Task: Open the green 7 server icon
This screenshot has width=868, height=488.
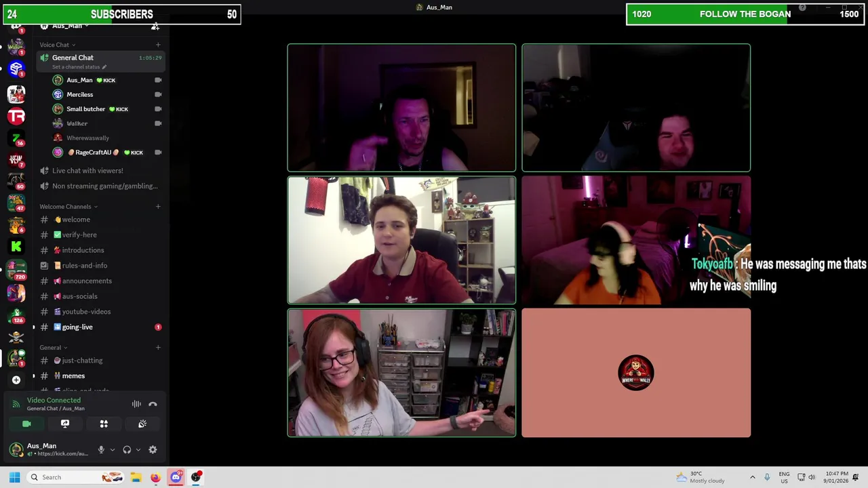Action: point(16,138)
